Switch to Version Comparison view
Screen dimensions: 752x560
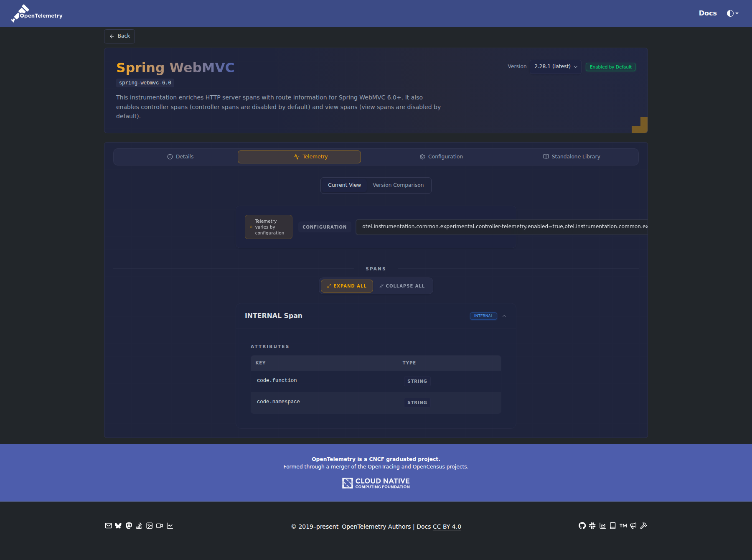point(398,185)
